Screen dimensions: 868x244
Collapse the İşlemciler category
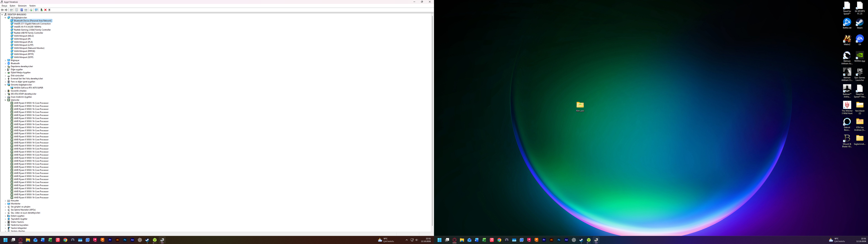pos(5,100)
